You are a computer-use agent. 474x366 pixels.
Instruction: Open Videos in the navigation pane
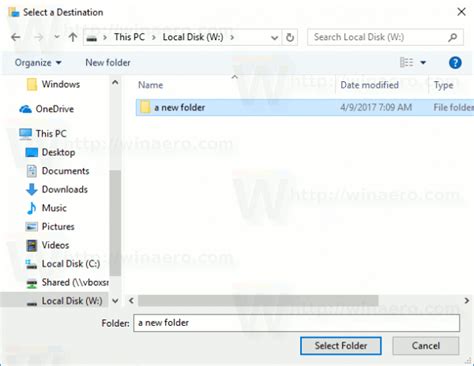pyautogui.click(x=48, y=245)
